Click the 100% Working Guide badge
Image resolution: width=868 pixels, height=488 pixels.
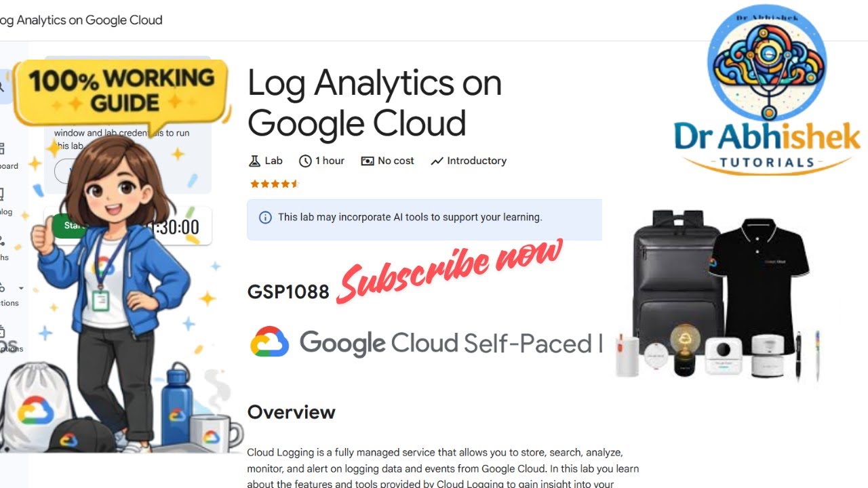pos(122,91)
